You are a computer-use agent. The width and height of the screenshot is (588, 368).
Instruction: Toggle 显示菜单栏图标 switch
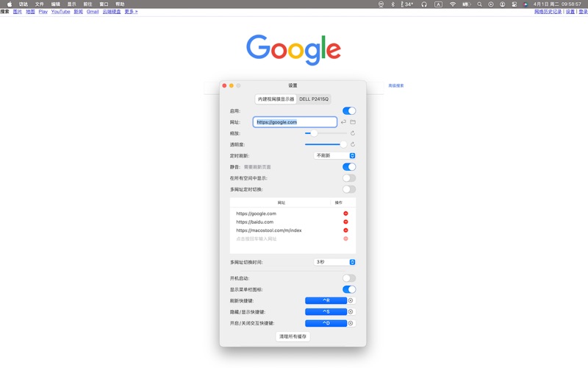349,289
